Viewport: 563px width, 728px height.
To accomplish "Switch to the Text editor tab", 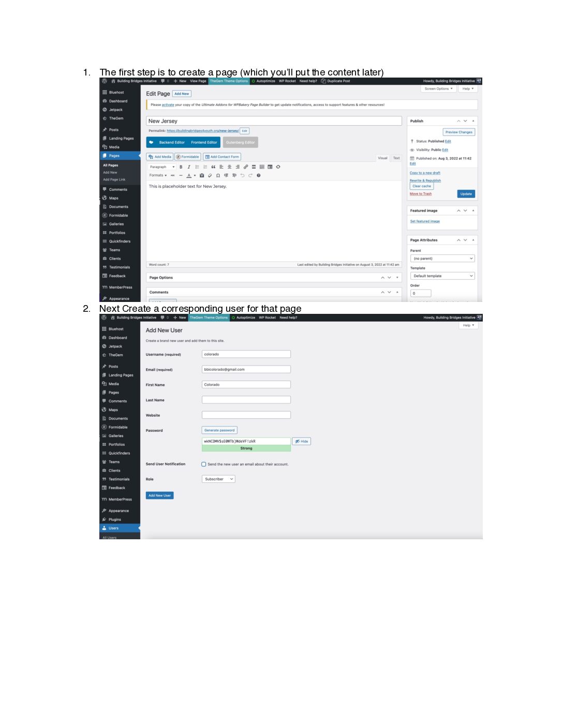I will [396, 158].
